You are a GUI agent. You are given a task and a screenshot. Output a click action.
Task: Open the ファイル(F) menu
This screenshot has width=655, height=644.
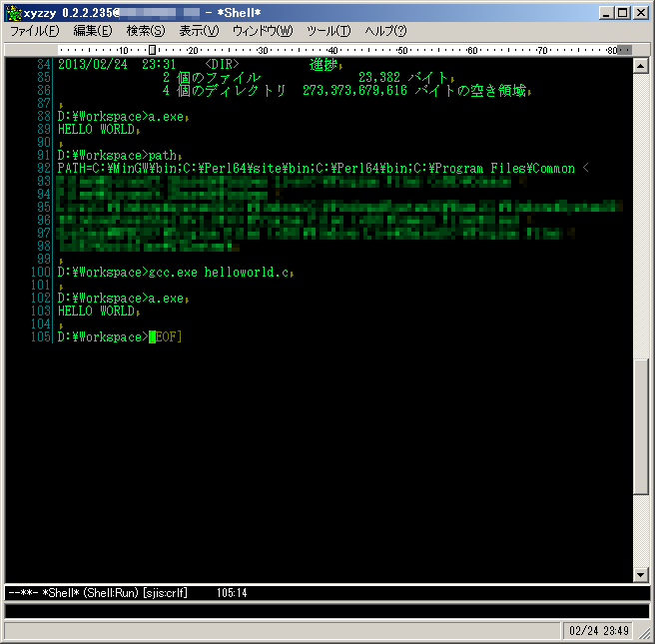point(34,31)
